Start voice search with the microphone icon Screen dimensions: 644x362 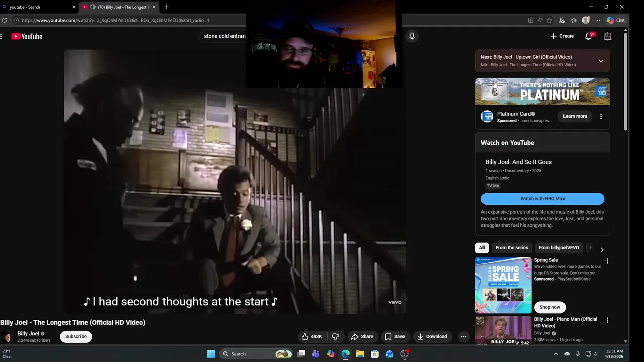pos(412,36)
